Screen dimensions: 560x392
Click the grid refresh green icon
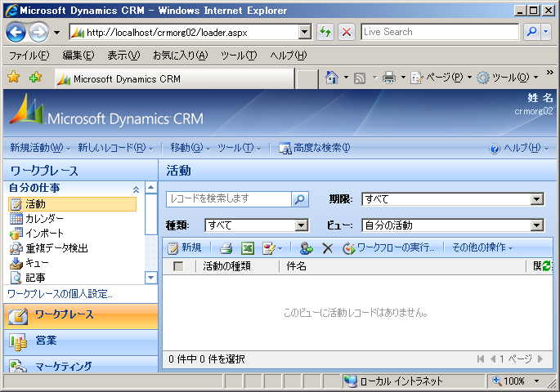point(546,265)
